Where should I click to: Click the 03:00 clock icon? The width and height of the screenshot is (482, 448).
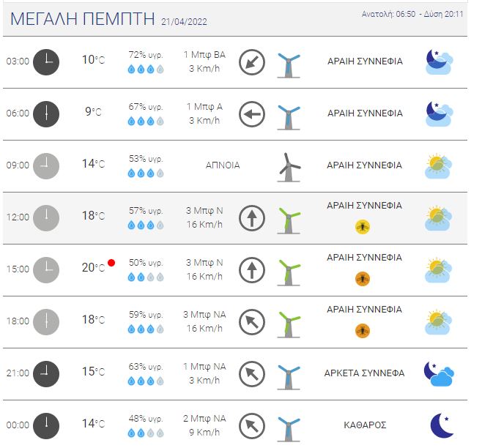(46, 62)
